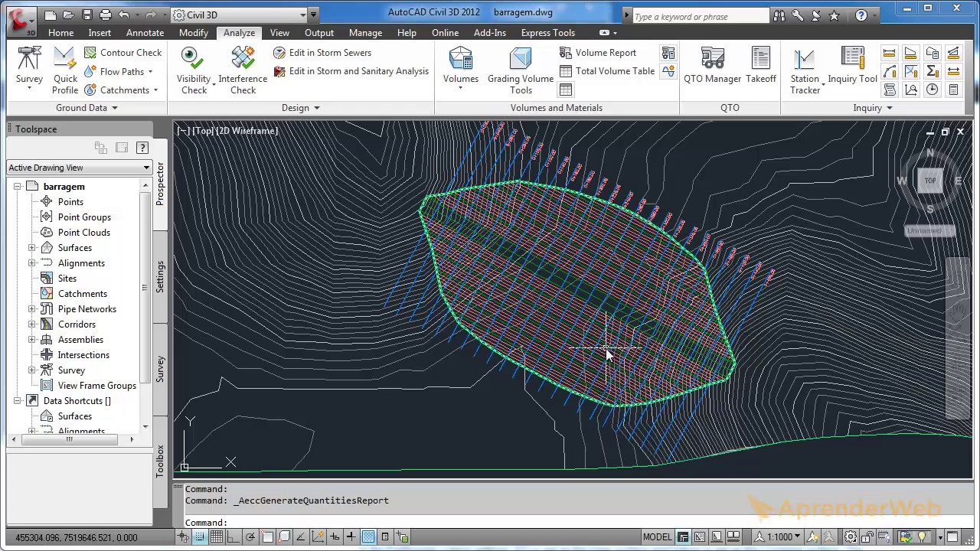This screenshot has width=980, height=551.
Task: Open Grading Volume Tools
Action: tap(521, 70)
